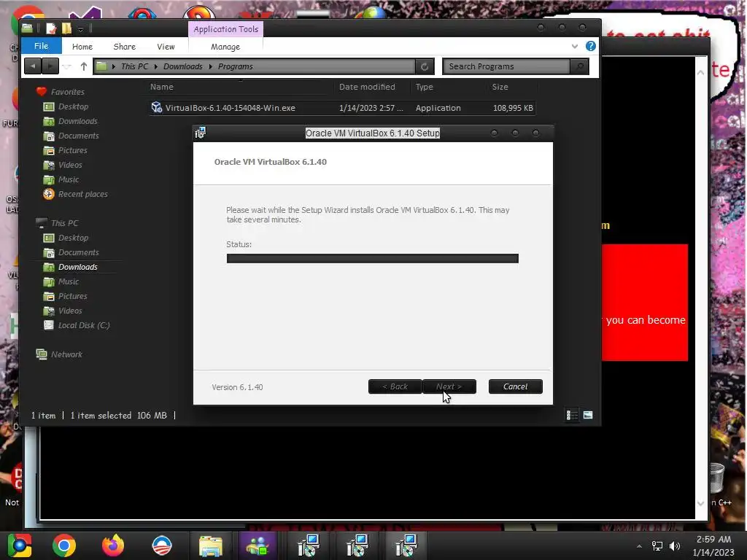
Task: Open Explorer help via question mark icon
Action: click(x=591, y=46)
